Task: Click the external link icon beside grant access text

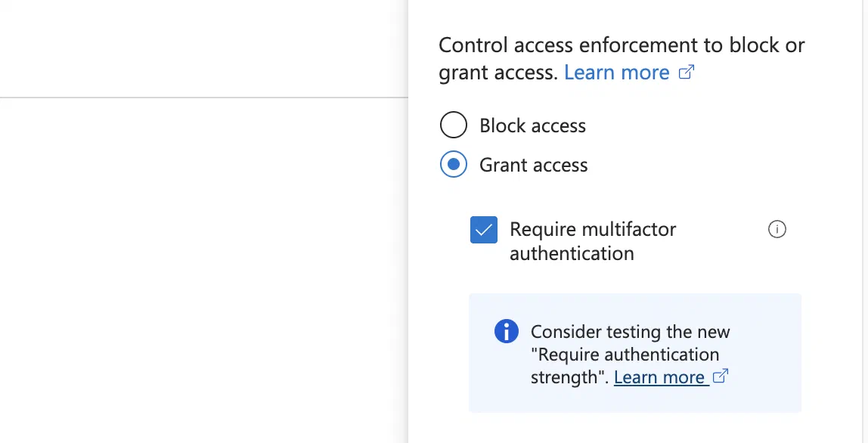Action: tap(687, 72)
